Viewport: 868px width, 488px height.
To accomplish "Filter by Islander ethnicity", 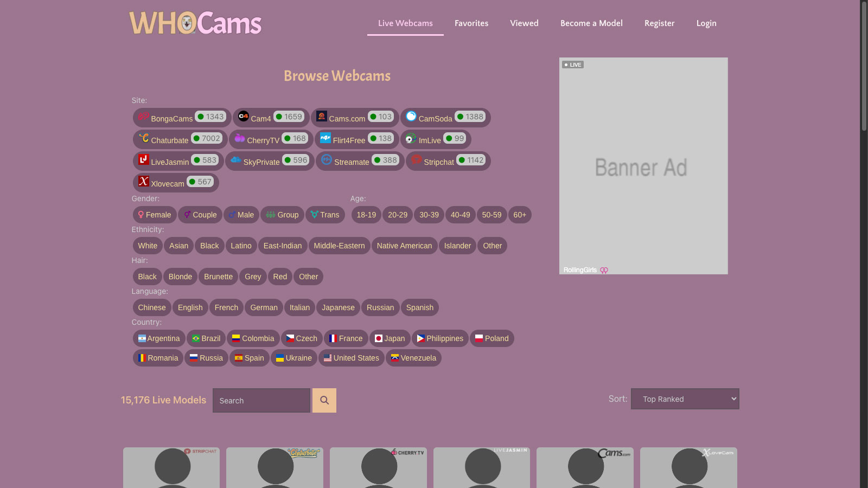I will 457,246.
